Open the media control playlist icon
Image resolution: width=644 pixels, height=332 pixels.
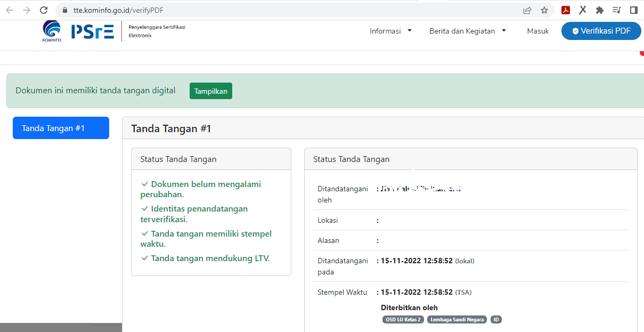point(617,10)
